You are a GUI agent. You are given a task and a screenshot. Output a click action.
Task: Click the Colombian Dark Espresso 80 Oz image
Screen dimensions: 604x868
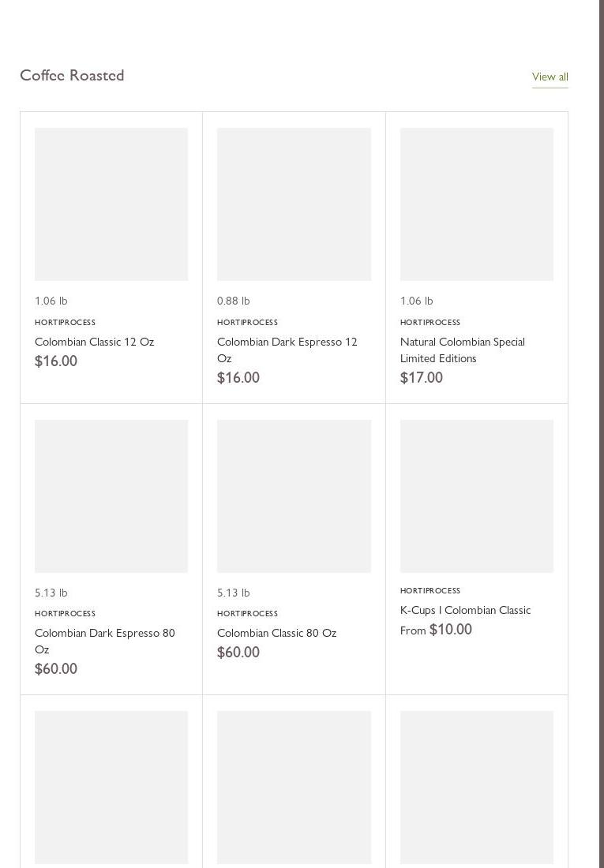(x=111, y=496)
